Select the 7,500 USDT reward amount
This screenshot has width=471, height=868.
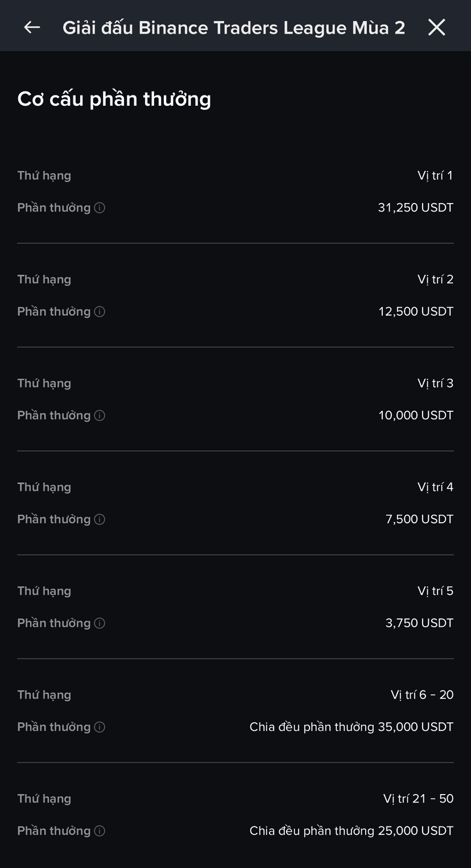tap(419, 519)
